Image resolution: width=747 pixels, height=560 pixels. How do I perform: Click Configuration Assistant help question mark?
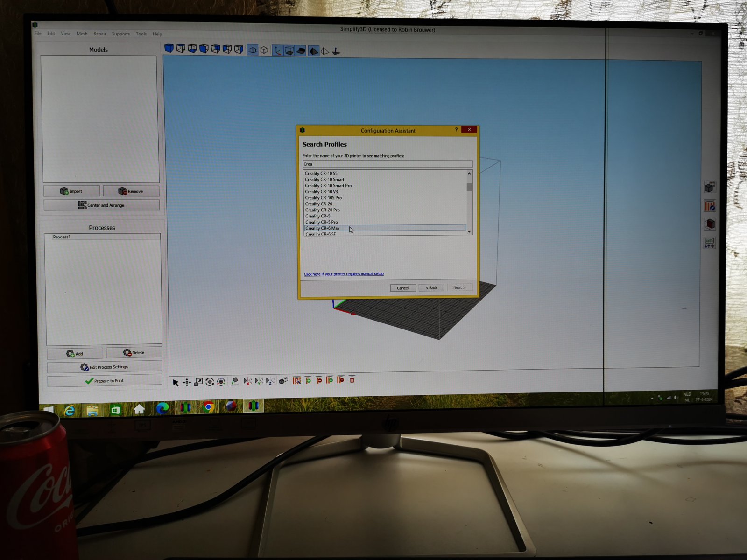coord(456,130)
